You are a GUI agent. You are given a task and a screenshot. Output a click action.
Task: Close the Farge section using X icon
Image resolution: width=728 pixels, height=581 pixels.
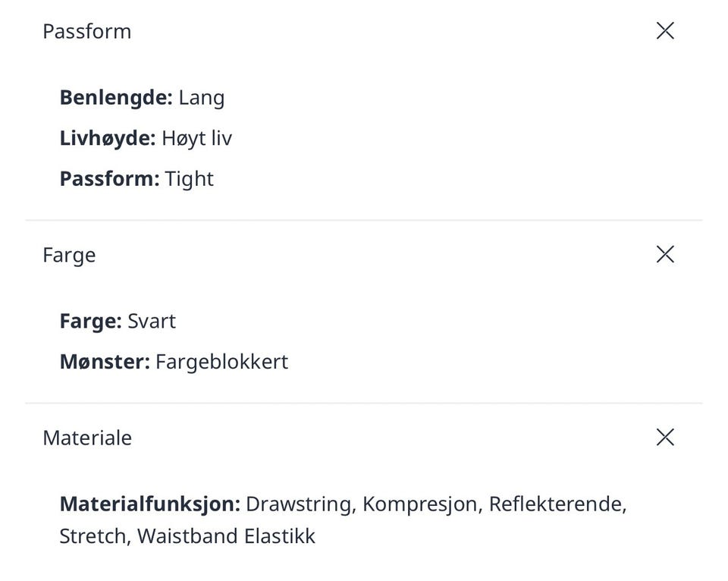(664, 254)
